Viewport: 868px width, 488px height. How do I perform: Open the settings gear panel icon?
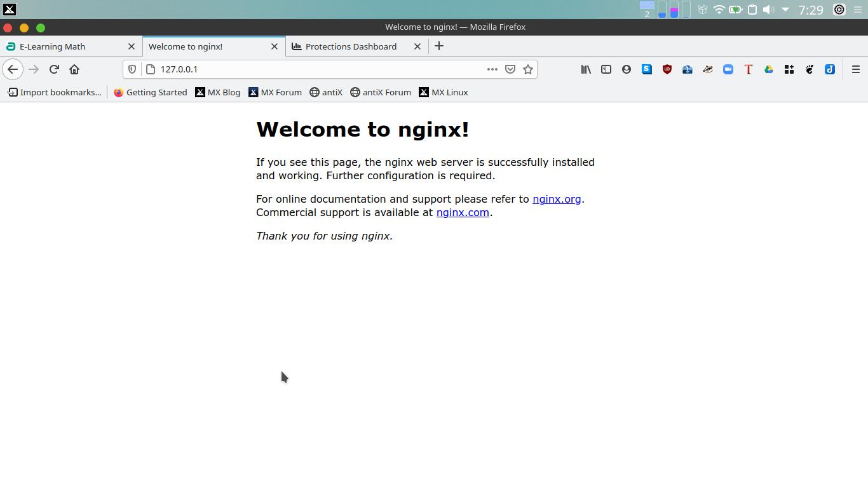tap(839, 10)
